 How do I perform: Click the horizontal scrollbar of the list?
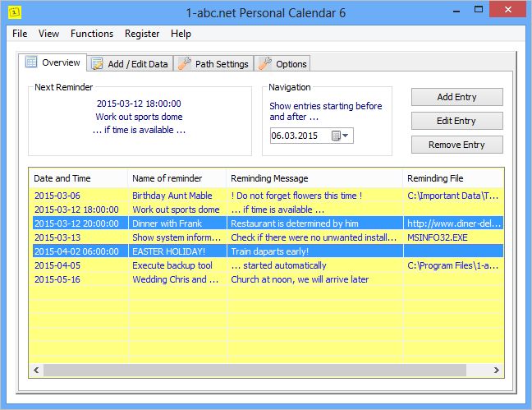pyautogui.click(x=246, y=371)
